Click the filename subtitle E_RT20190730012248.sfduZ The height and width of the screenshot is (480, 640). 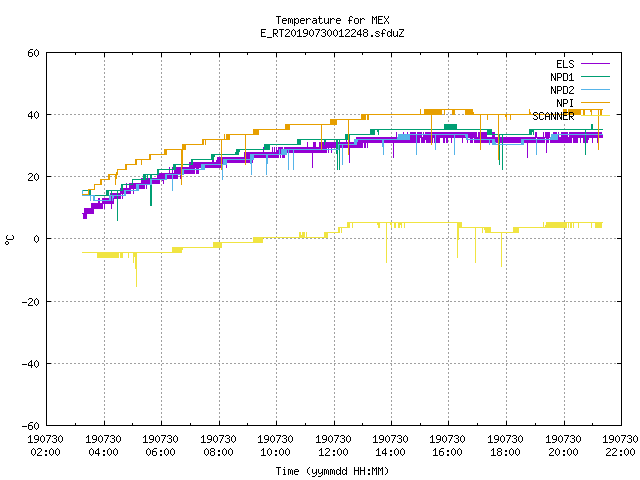point(332,33)
